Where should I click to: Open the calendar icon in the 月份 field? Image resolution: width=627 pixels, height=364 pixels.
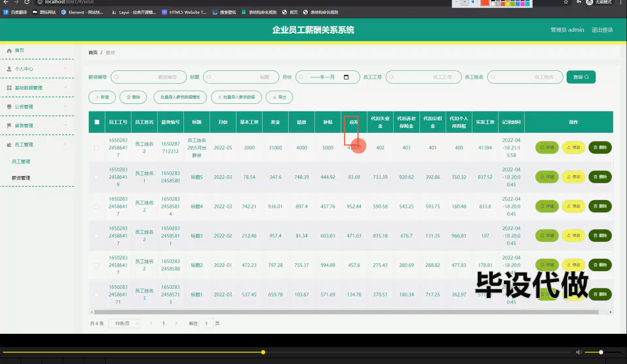(346, 77)
